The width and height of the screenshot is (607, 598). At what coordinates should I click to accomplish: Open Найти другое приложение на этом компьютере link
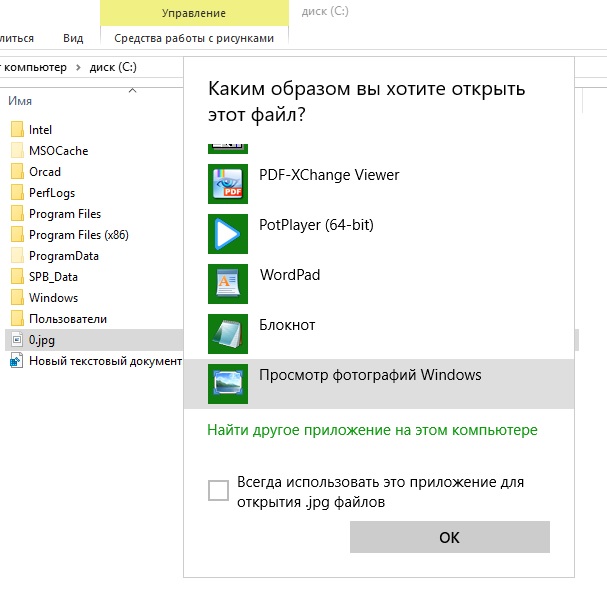pyautogui.click(x=372, y=430)
